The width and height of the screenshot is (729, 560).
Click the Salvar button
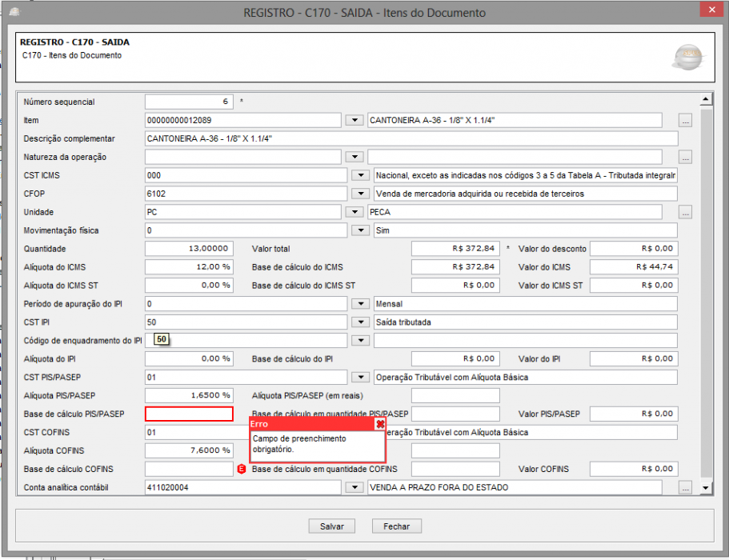click(332, 526)
